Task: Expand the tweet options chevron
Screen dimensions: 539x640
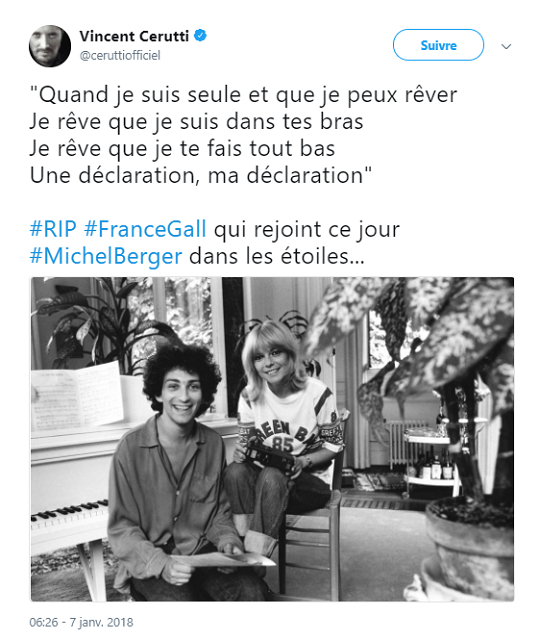Action: pos(506,47)
